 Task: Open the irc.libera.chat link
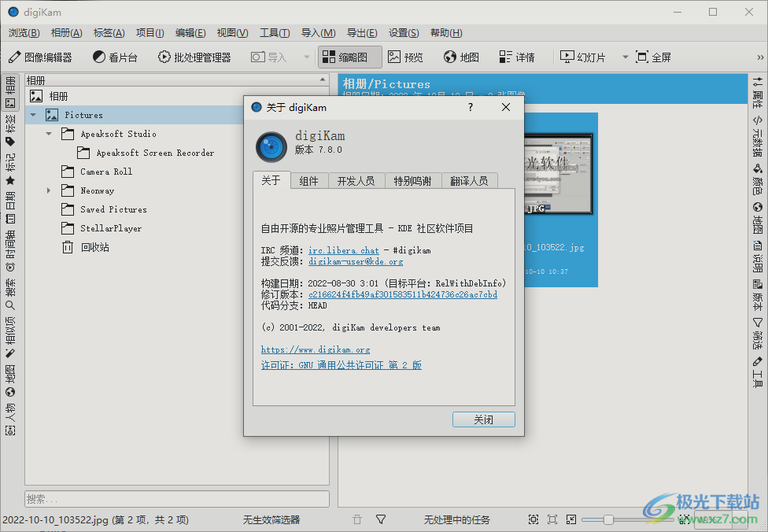344,250
